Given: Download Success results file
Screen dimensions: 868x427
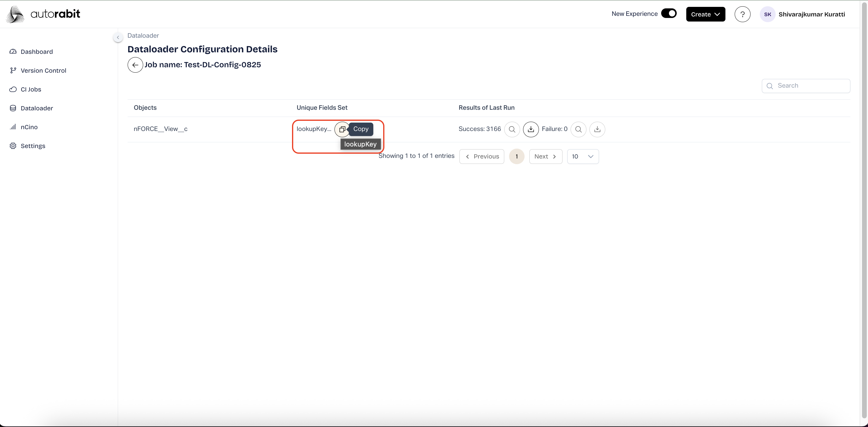Looking at the screenshot, I should click(531, 129).
